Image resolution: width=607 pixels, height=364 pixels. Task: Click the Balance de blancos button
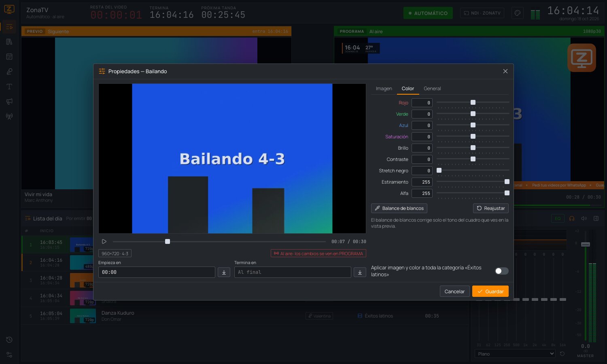click(399, 208)
